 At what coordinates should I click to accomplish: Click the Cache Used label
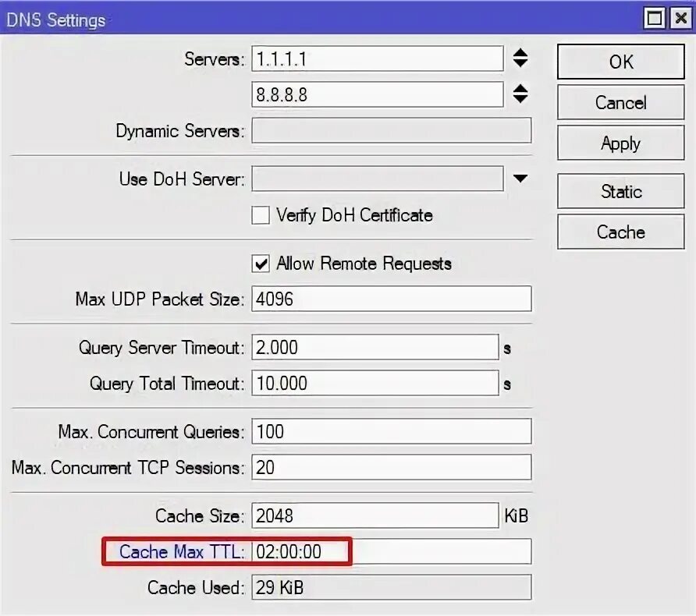(196, 588)
